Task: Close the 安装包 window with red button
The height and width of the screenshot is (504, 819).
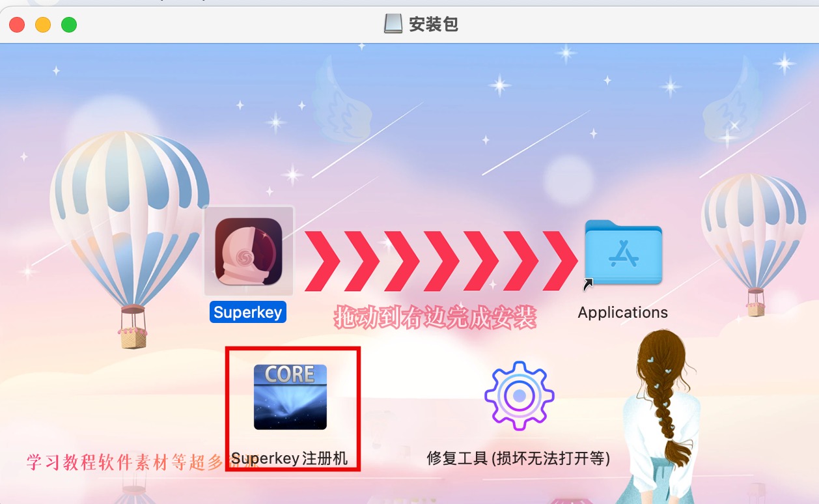Action: [17, 25]
